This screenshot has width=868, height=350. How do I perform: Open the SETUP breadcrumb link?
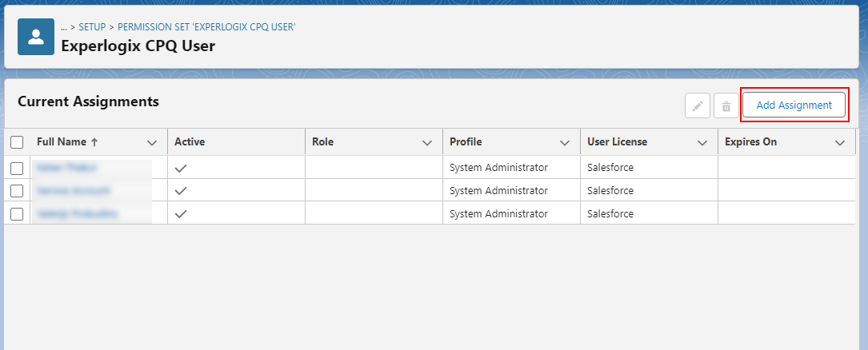click(x=92, y=26)
